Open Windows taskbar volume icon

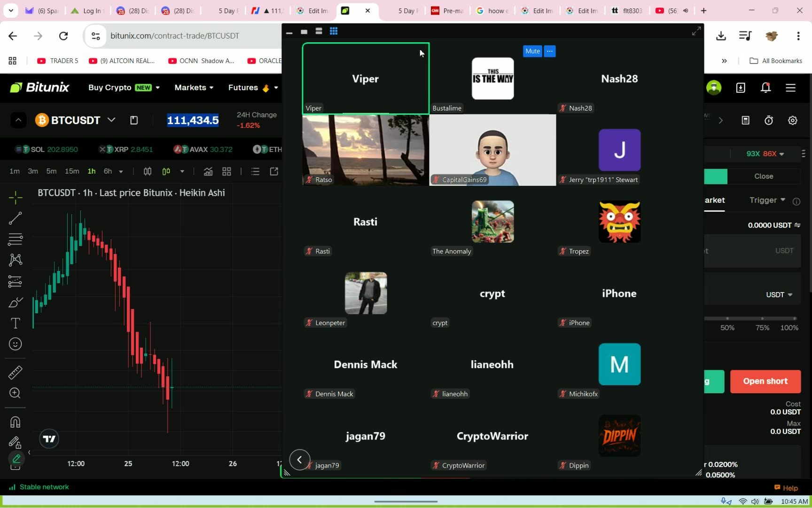coord(755,501)
